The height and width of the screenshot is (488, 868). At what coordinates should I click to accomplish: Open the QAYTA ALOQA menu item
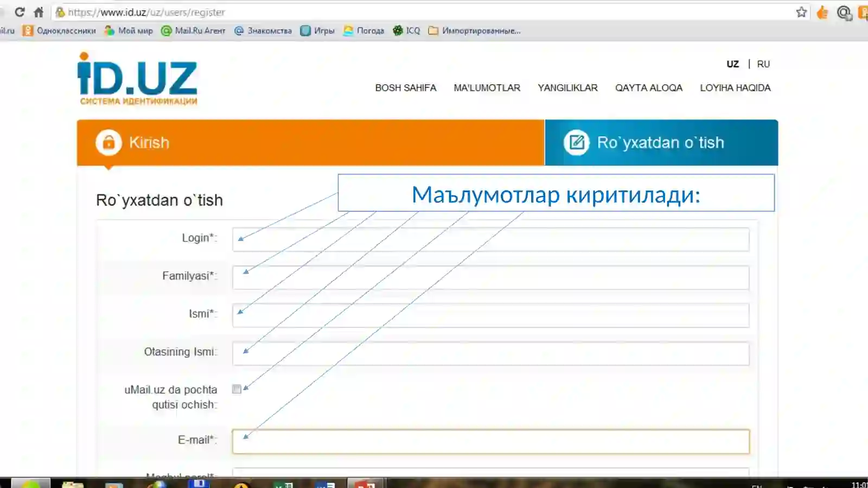(648, 88)
